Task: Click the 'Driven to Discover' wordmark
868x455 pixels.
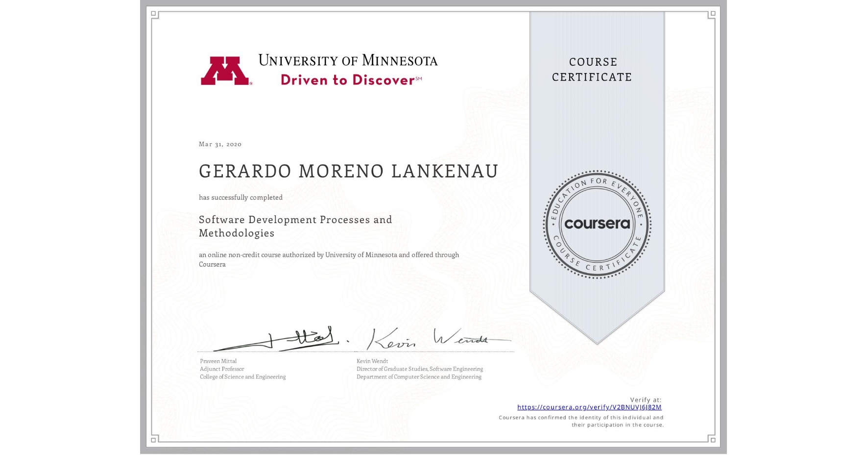Action: point(346,80)
